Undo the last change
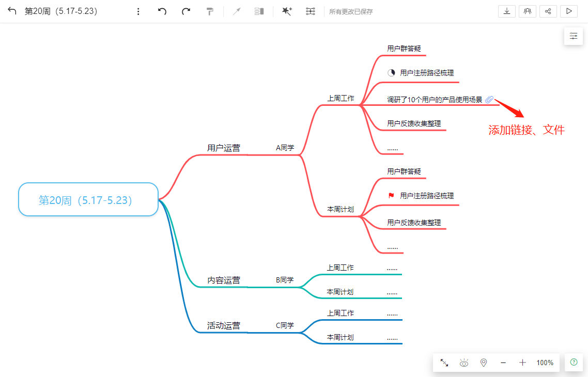Screen dimensions: 588x377 coord(162,11)
